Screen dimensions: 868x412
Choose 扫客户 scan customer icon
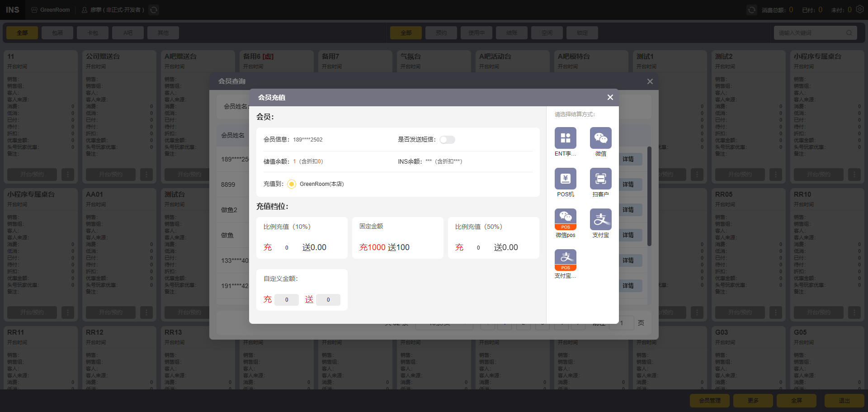[x=600, y=179]
